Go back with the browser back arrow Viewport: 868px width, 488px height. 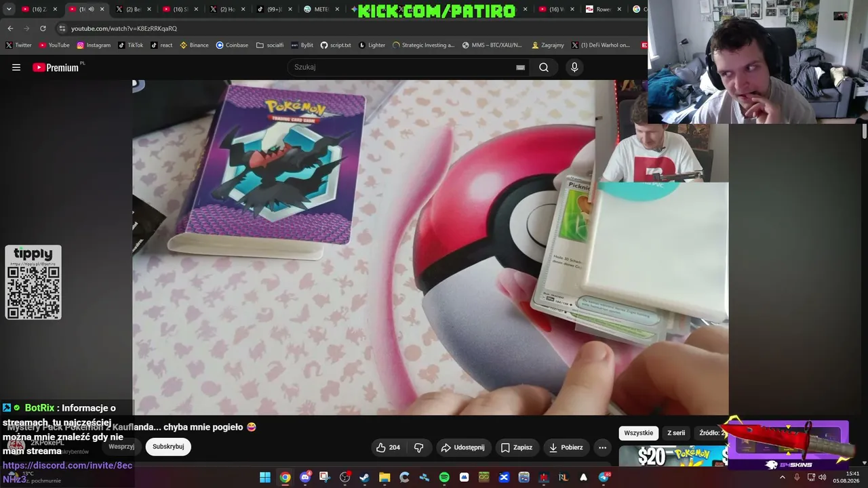coord(10,28)
